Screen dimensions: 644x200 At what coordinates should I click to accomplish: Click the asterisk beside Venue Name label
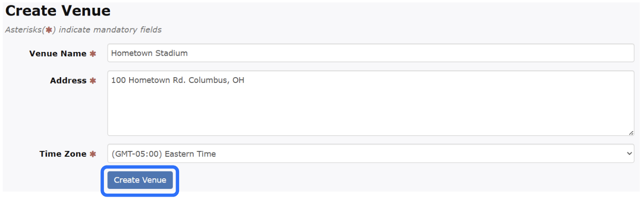click(93, 54)
